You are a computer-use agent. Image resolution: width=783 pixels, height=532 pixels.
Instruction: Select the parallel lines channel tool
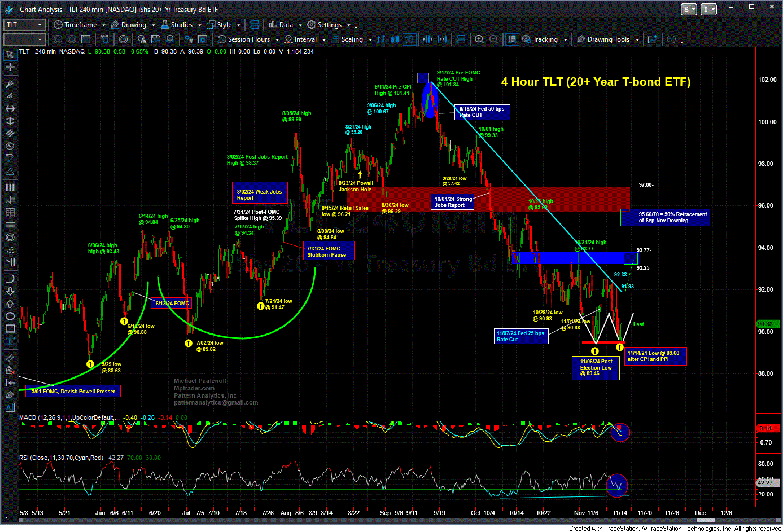10,134
